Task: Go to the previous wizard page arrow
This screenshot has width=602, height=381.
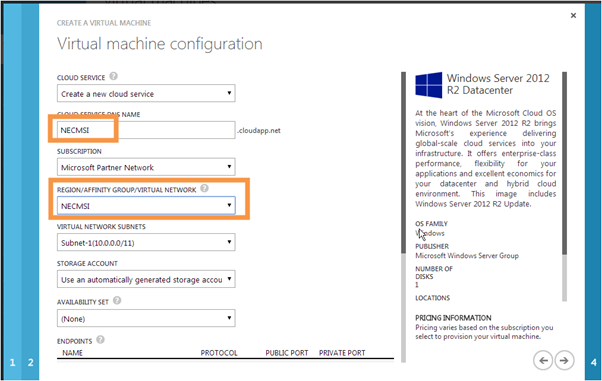Action: click(543, 360)
